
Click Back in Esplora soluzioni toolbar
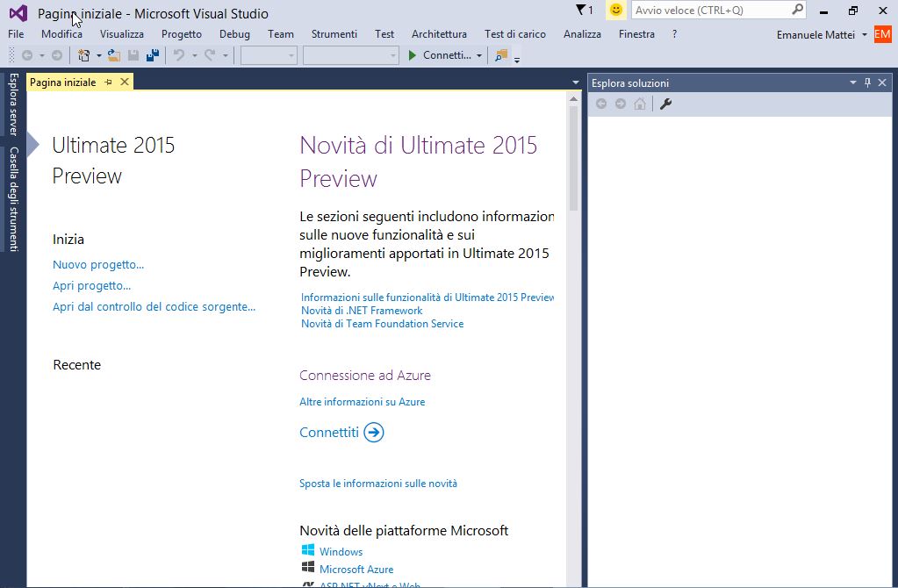tap(601, 104)
